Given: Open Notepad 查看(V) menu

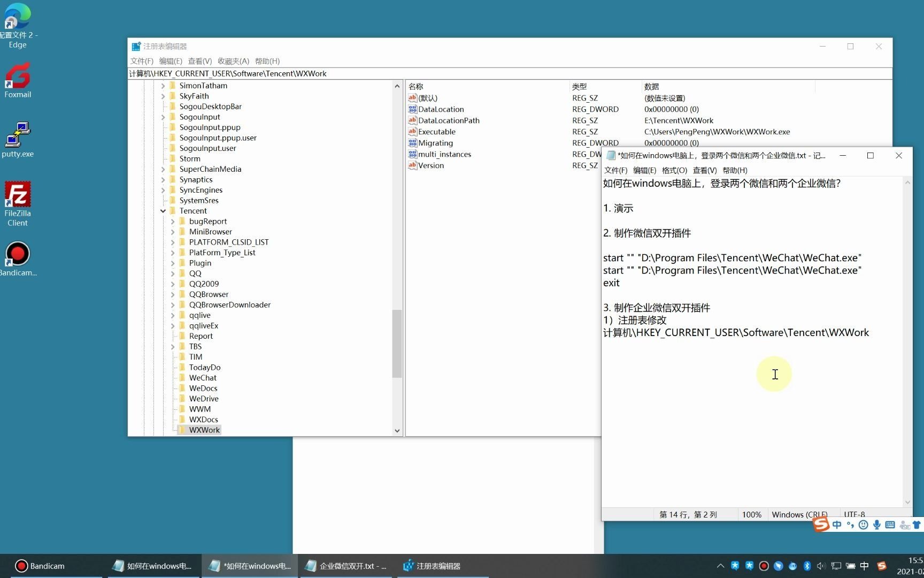Looking at the screenshot, I should 705,170.
